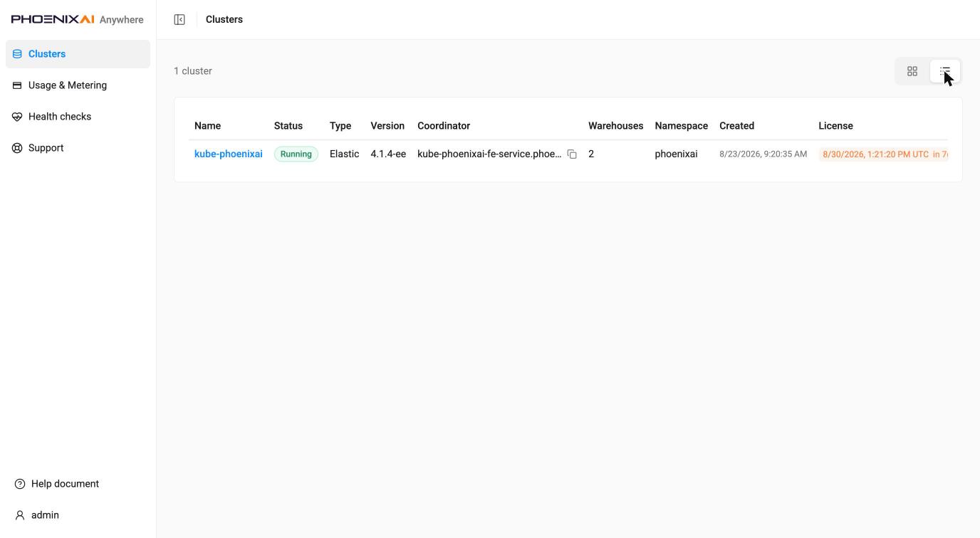Click the Type column header

pos(340,126)
